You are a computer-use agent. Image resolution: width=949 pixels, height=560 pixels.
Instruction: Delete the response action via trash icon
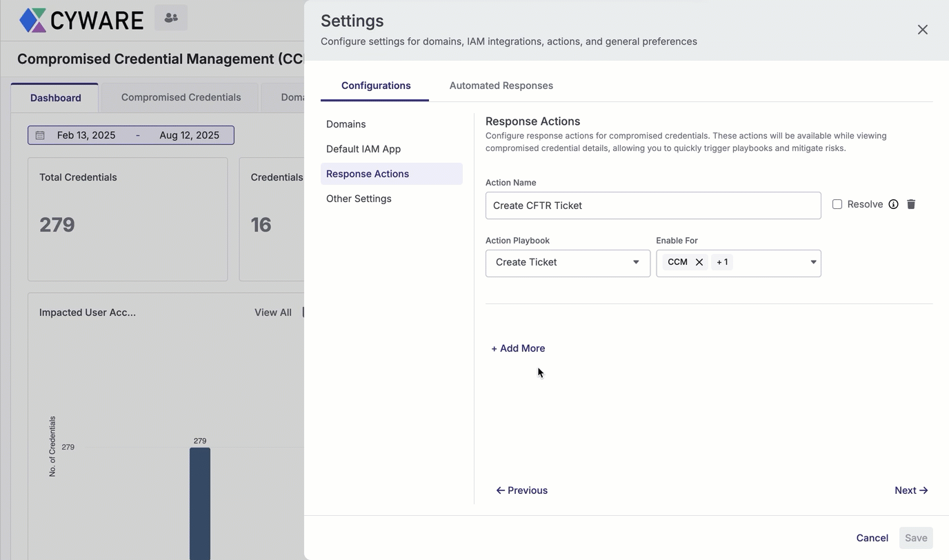click(911, 204)
